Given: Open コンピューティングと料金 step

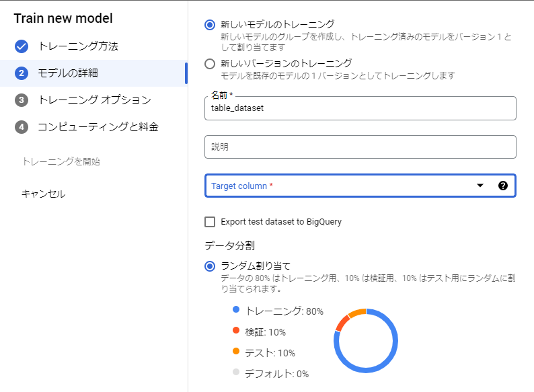Looking at the screenshot, I should 98,127.
